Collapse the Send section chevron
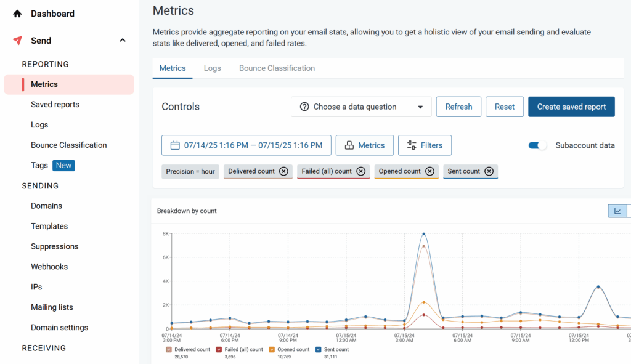Viewport: 631px width, 364px height. pyautogui.click(x=123, y=41)
